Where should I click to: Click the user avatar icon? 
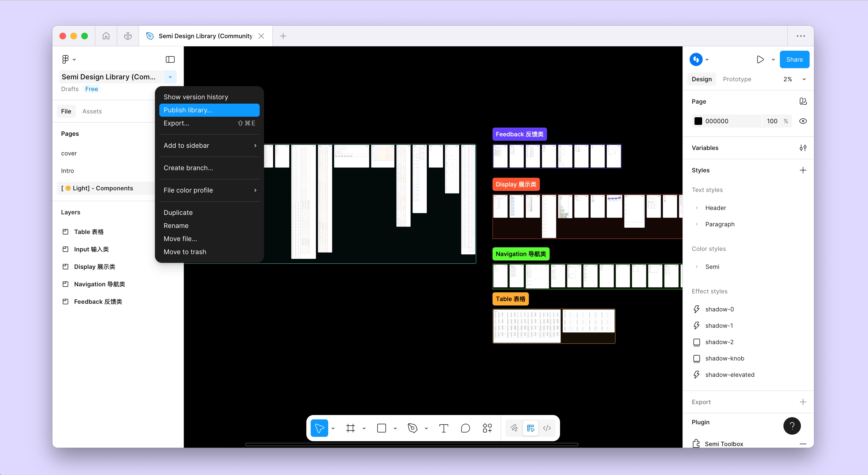(x=696, y=59)
